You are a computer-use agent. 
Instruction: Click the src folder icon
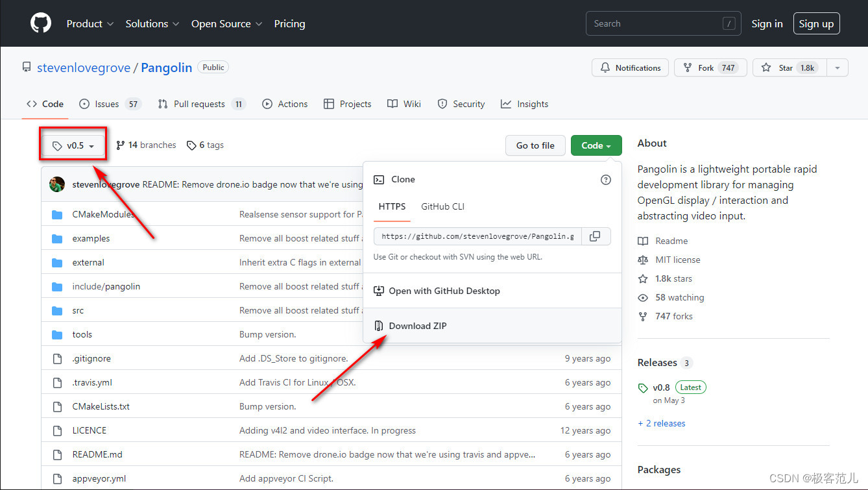(x=57, y=311)
